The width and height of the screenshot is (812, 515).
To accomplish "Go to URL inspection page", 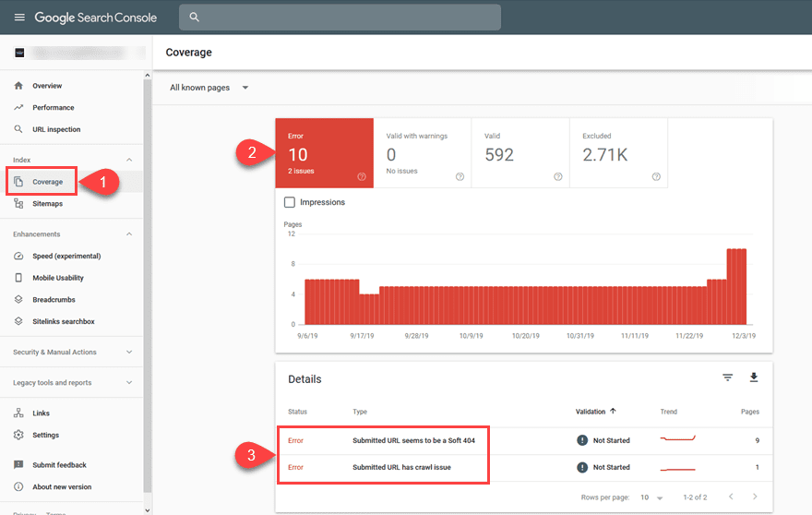I will 55,129.
